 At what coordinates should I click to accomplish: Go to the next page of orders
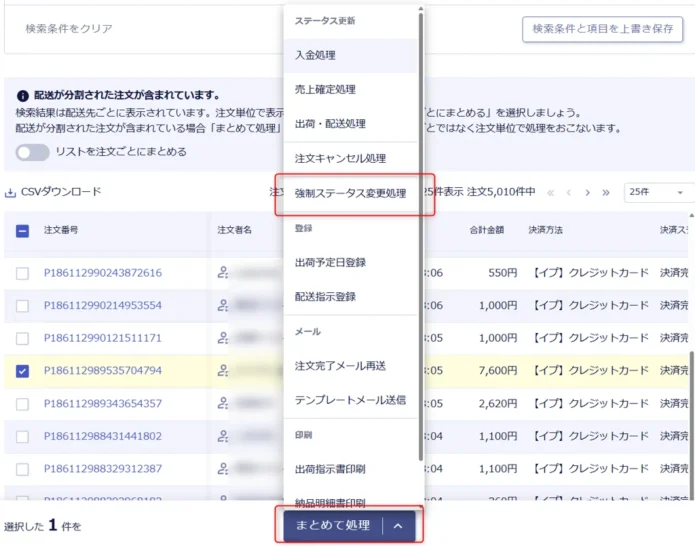point(587,192)
